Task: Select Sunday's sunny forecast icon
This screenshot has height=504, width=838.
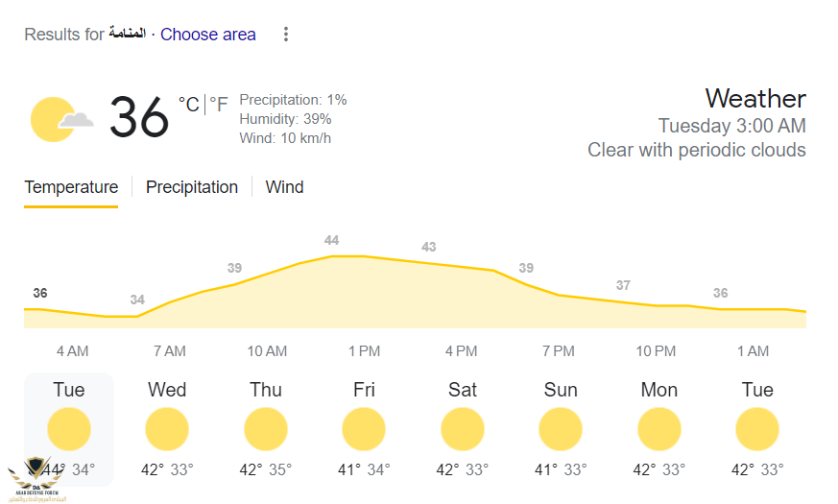Action: click(x=561, y=429)
